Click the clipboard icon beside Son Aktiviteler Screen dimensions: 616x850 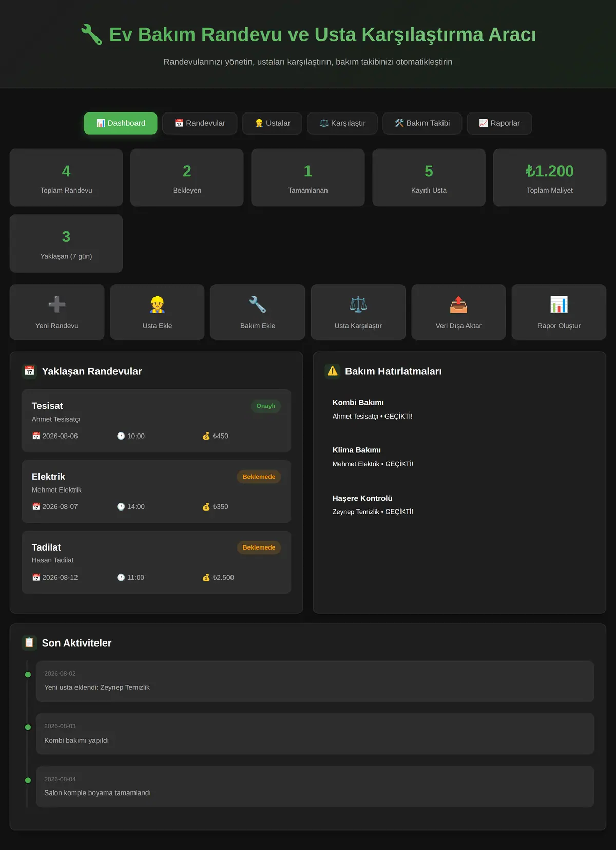(x=29, y=643)
